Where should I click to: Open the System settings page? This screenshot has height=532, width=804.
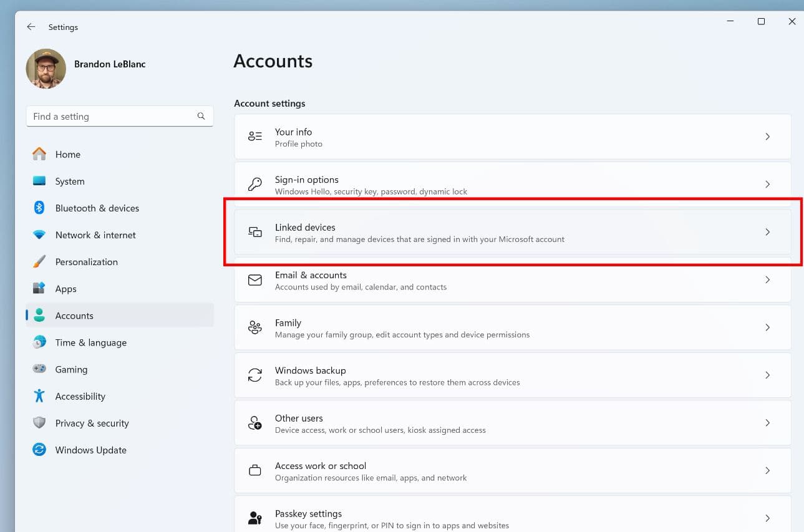[x=120, y=181]
